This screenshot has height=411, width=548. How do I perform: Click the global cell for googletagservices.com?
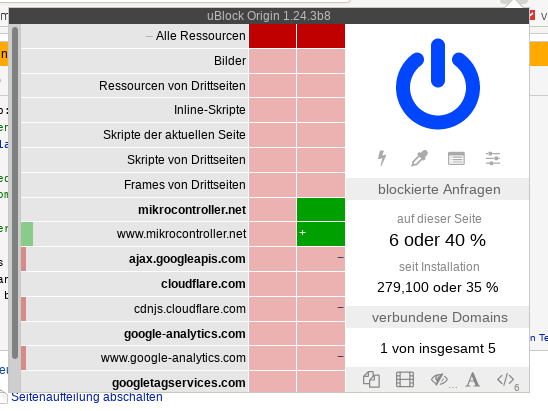(272, 382)
